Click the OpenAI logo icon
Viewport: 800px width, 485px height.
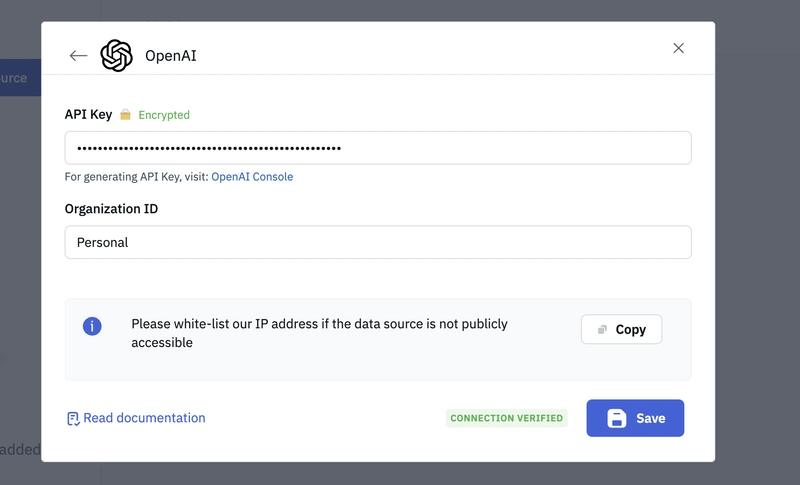click(x=116, y=56)
